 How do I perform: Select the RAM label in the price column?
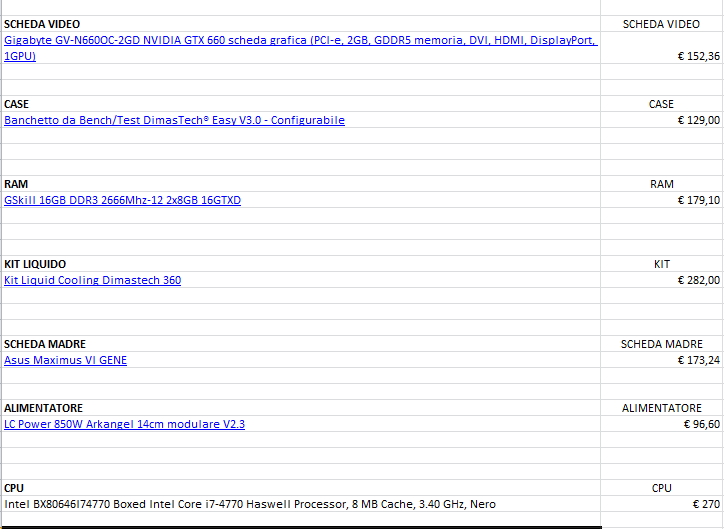(662, 184)
